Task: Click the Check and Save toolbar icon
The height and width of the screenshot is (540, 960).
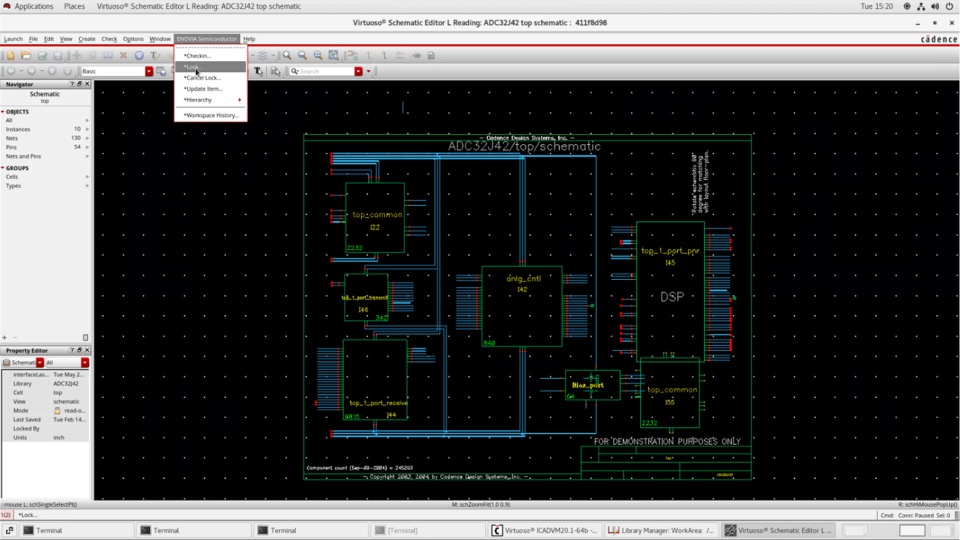Action: coord(42,55)
